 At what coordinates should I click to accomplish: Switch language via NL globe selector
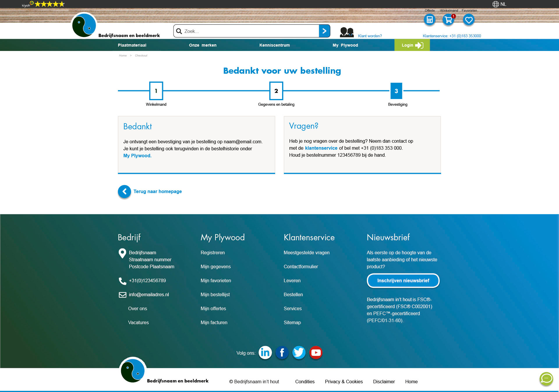click(x=499, y=4)
